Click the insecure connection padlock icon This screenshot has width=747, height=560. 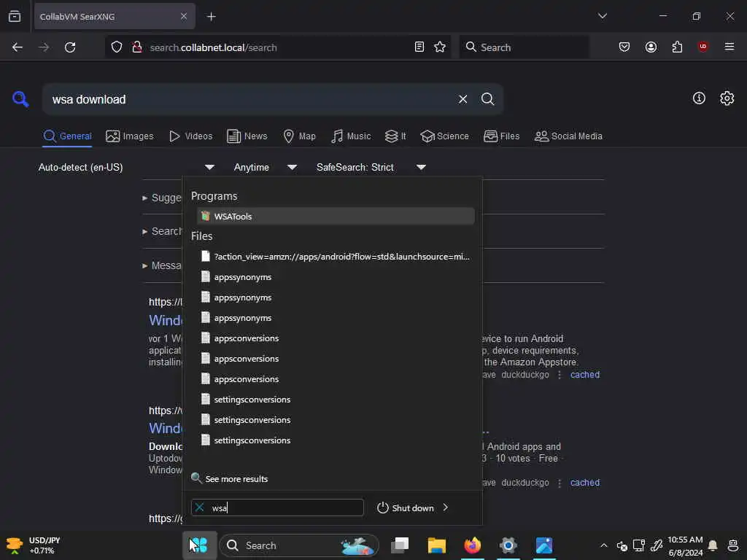[x=137, y=47]
